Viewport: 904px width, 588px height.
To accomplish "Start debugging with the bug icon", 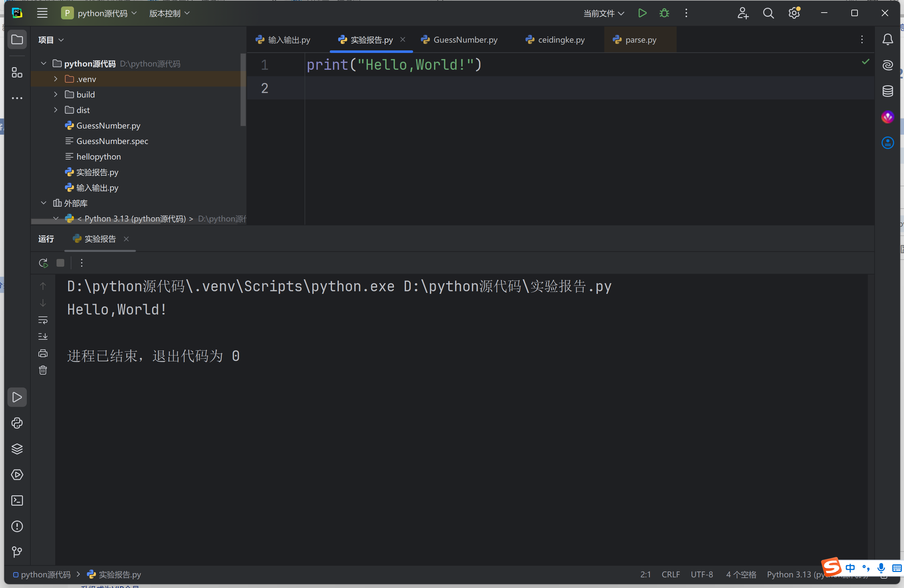I will point(664,13).
